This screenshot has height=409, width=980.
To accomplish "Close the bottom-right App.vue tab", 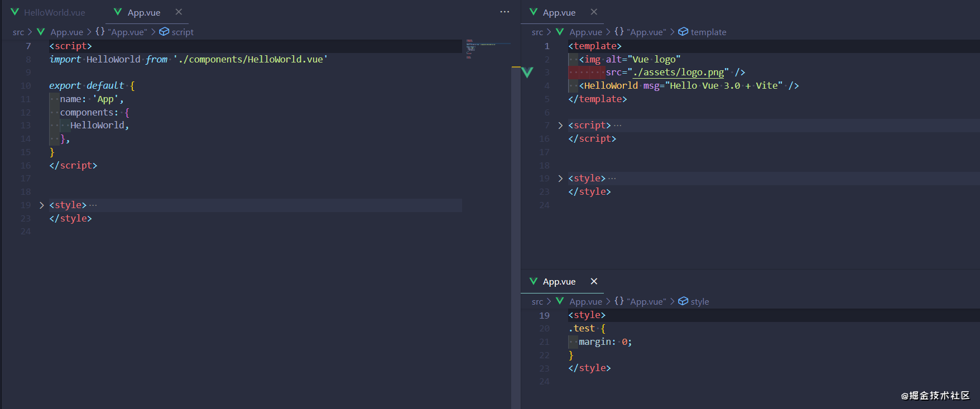I will click(594, 281).
